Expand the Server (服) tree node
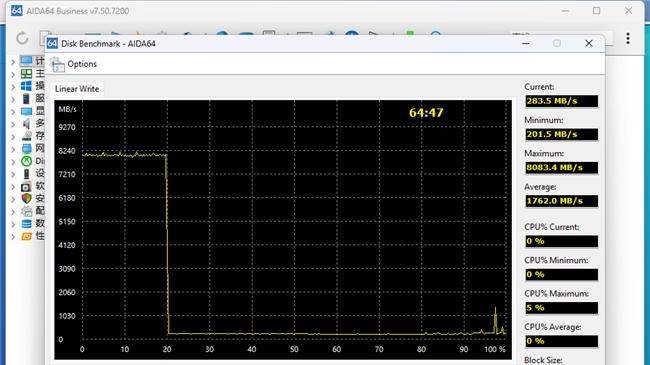 point(13,99)
